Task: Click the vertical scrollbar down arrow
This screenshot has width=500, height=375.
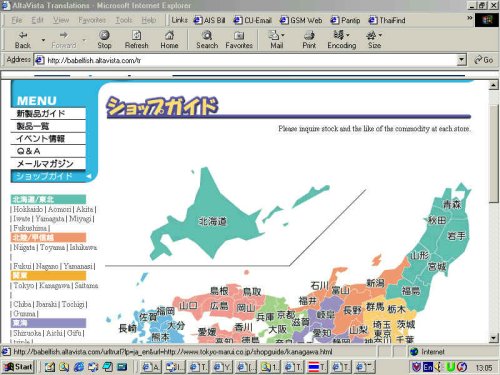Action: coord(494,338)
